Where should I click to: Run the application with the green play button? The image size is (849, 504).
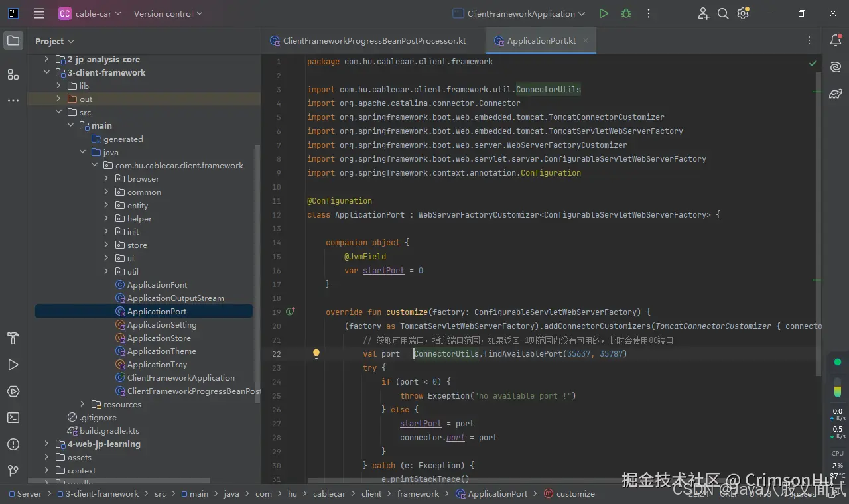[x=603, y=13]
